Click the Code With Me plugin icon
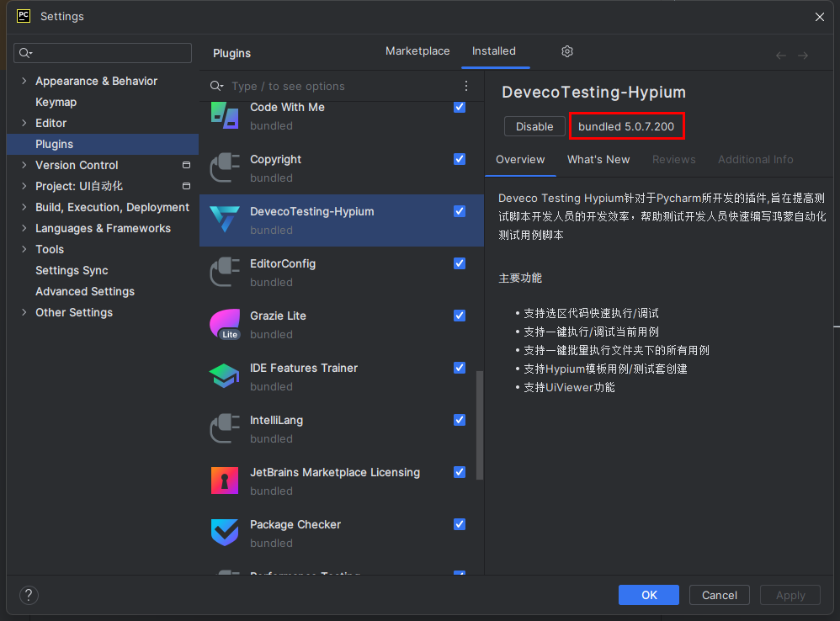The image size is (840, 621). pyautogui.click(x=225, y=114)
